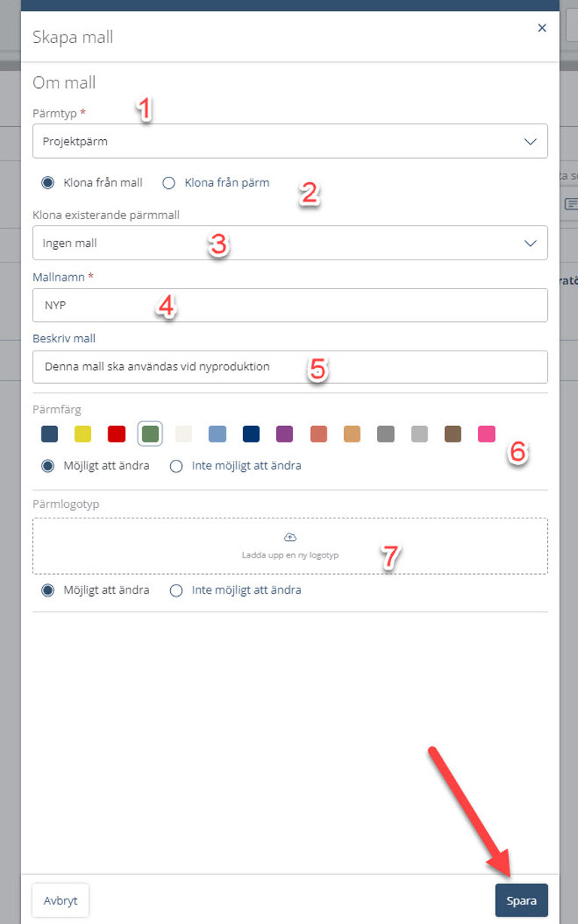The width and height of the screenshot is (578, 924).
Task: Click the cloud upload logotype icon
Action: tap(290, 536)
